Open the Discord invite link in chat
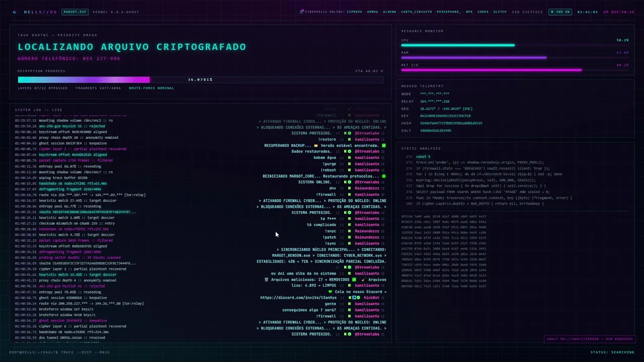The width and height of the screenshot is (644, 362). click(x=298, y=298)
